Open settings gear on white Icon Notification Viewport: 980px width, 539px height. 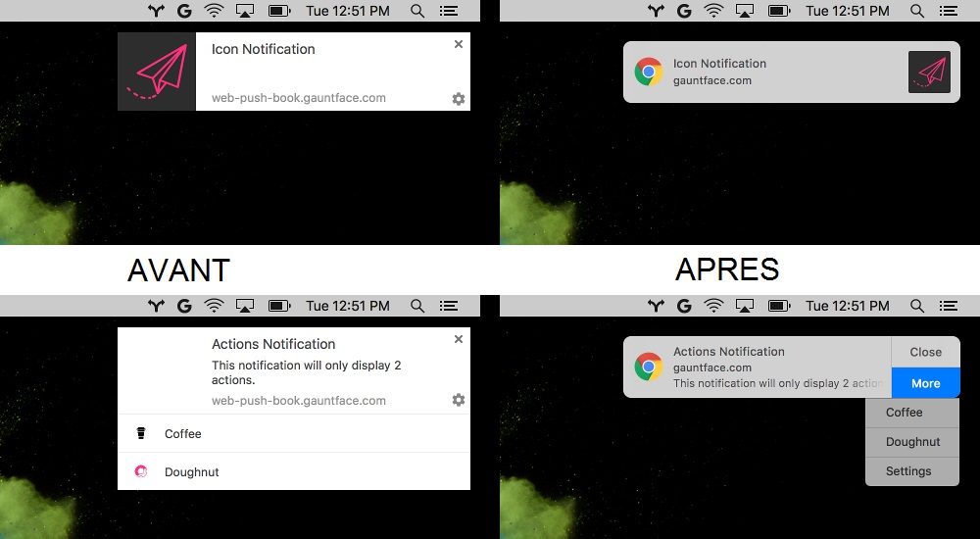point(458,99)
